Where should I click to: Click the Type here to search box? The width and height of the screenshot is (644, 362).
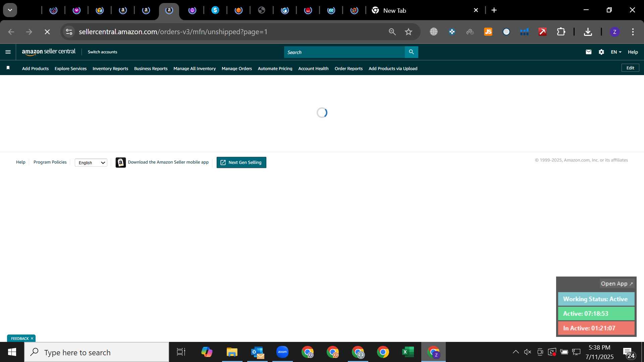97,352
